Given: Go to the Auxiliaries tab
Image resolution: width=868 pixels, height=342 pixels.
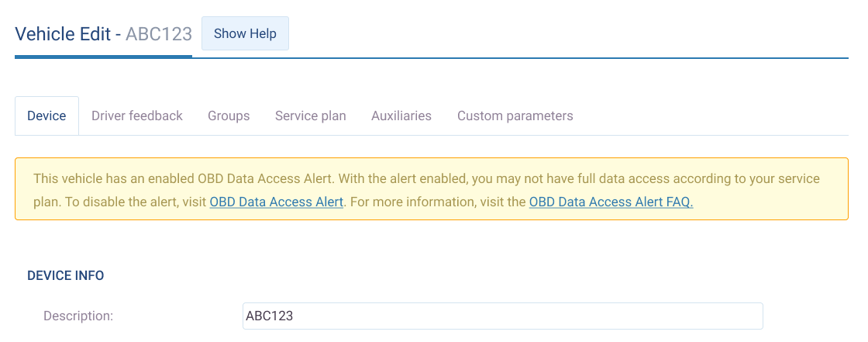Looking at the screenshot, I should point(401,116).
